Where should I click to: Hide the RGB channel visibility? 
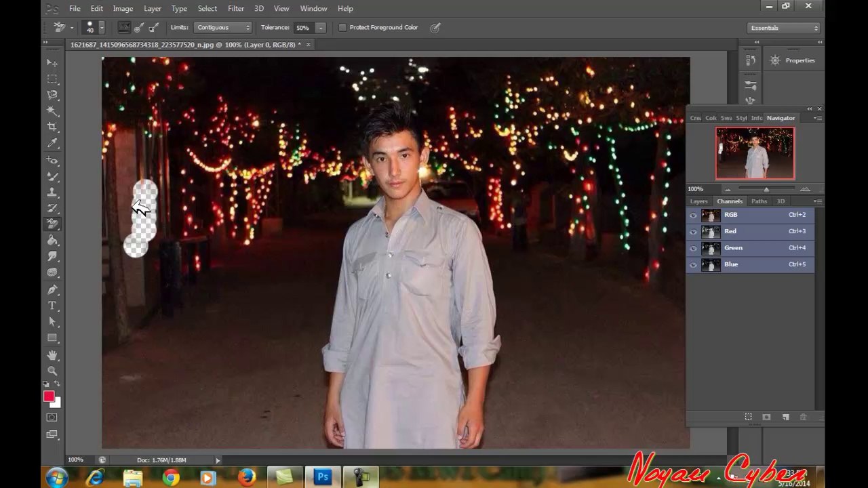[693, 215]
